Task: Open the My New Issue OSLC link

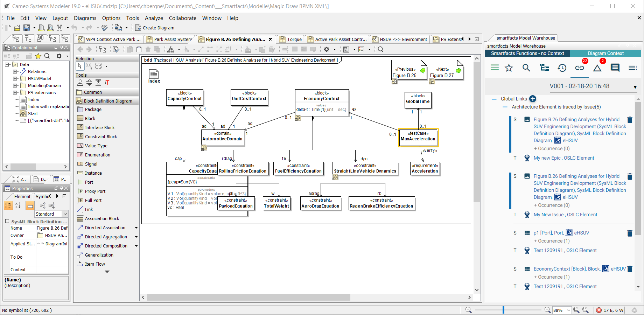Action: coord(565,215)
